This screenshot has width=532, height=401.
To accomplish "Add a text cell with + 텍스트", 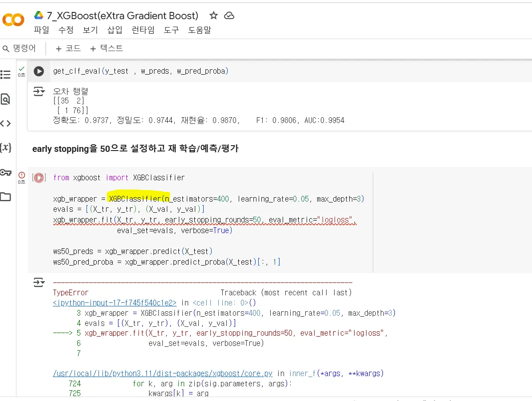I will (106, 48).
